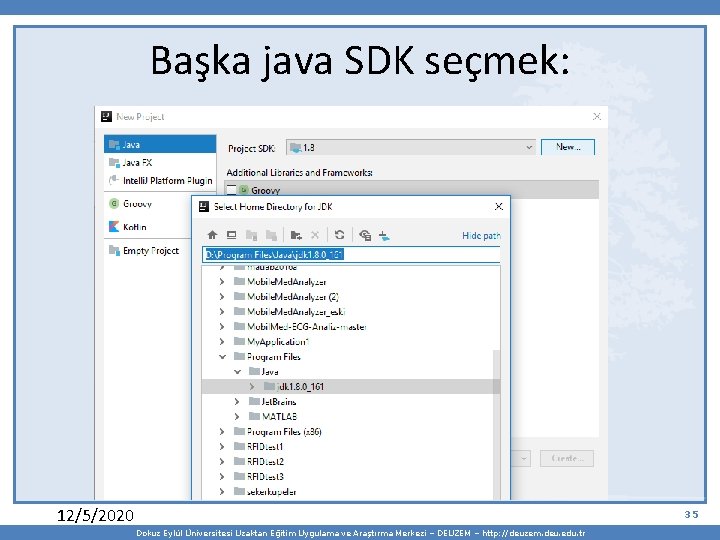Collapse the Java folder node
Viewport: 720px width, 540px height.
(x=237, y=371)
